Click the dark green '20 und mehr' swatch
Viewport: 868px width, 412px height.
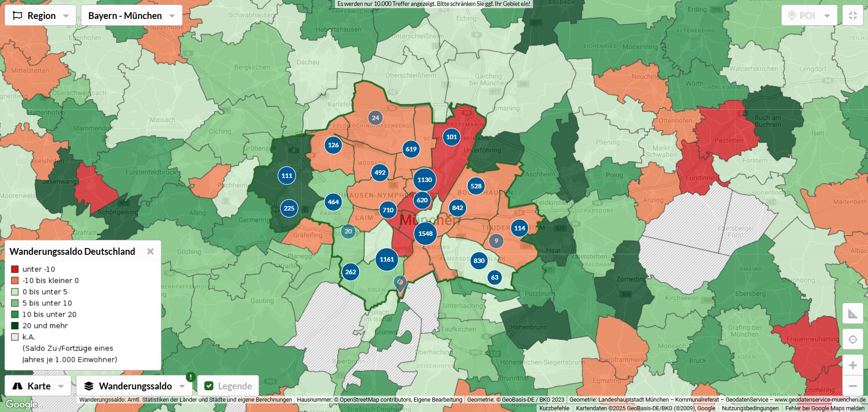(x=15, y=326)
